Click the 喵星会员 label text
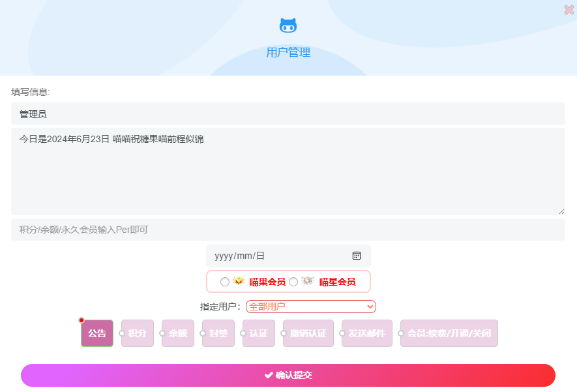Screen dimensions: 577x392 (x=338, y=282)
